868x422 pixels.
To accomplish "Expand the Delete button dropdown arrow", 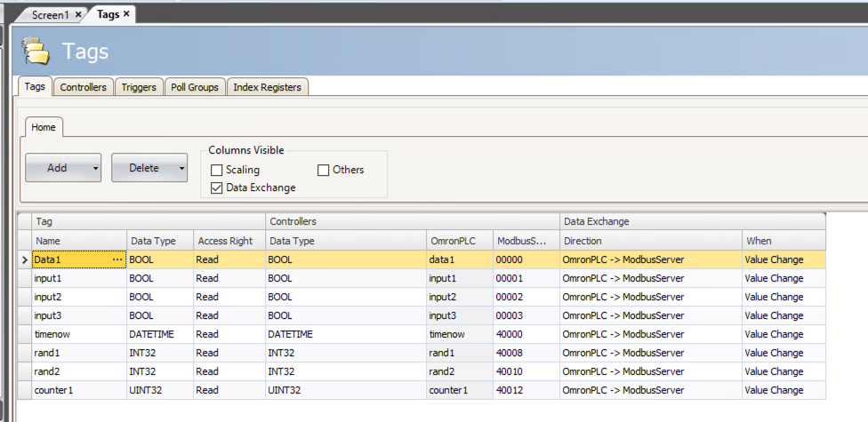I will click(x=181, y=167).
